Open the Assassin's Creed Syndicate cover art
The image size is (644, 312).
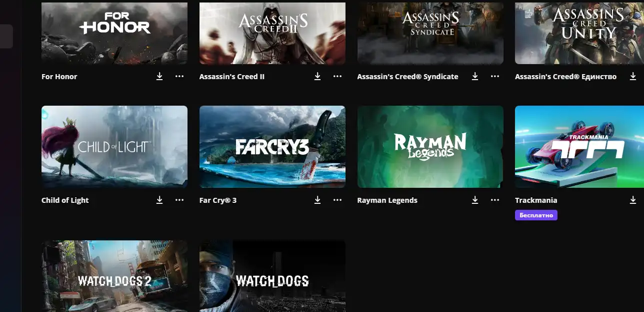pos(430,33)
